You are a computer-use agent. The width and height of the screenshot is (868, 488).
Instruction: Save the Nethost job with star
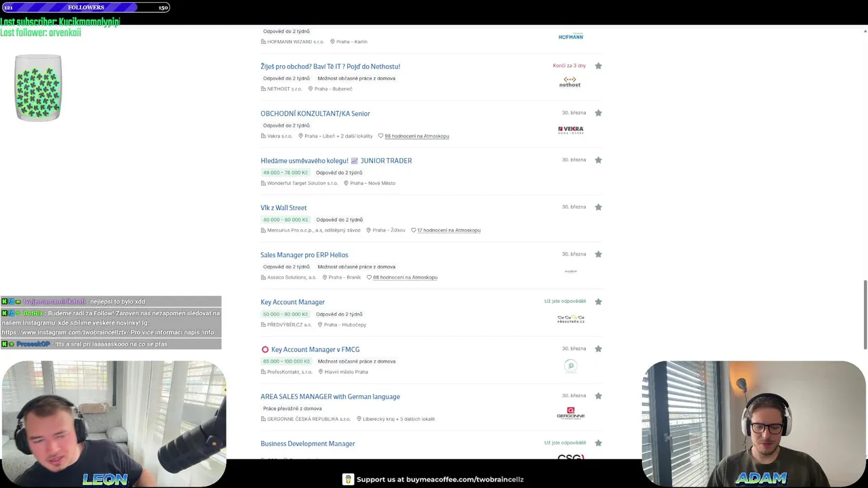point(598,66)
